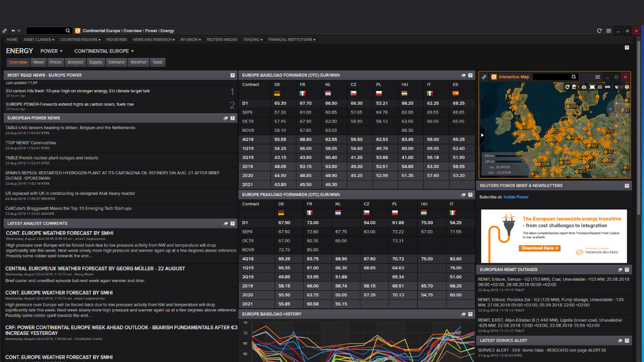Go to Home menu item

[x=12, y=40]
